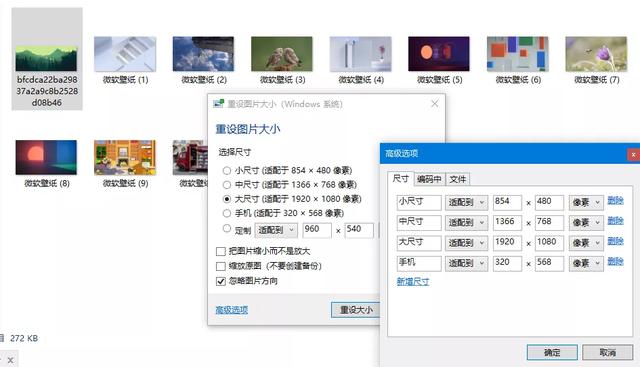Click the width field showing 320
Image resolution: width=640 pixels, height=367 pixels.
[507, 263]
